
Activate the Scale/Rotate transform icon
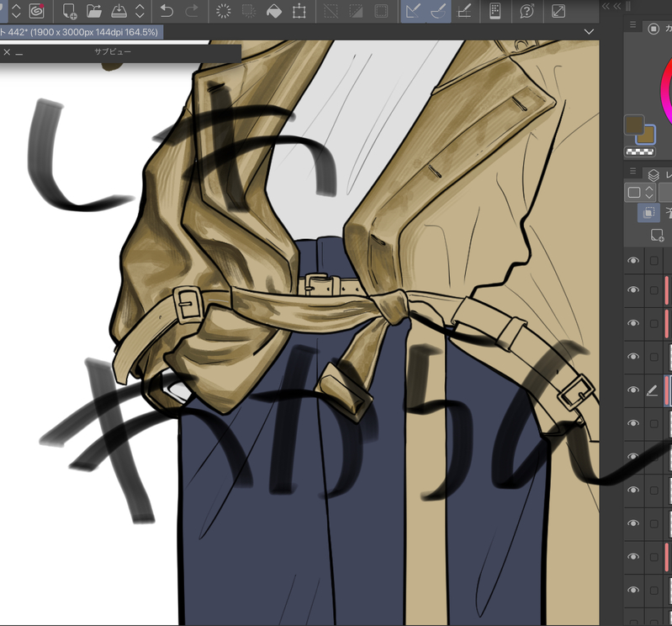pos(299,11)
